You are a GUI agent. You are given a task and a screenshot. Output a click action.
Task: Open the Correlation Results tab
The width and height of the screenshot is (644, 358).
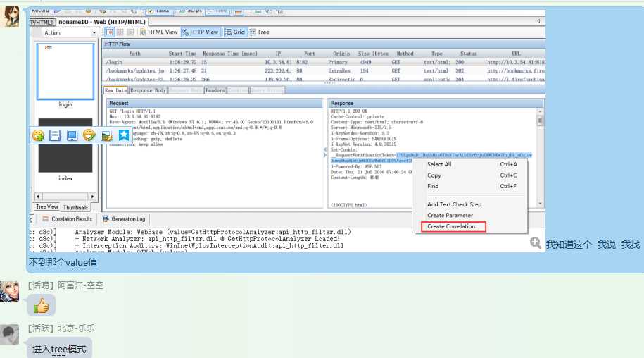click(68, 218)
